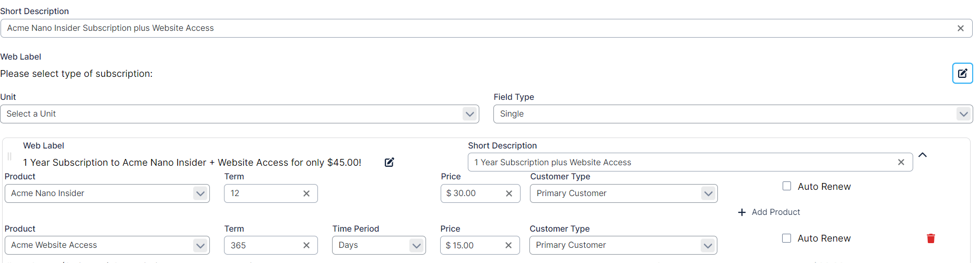Edit the 1 Year Subscription web label
980x263 pixels.
(389, 162)
